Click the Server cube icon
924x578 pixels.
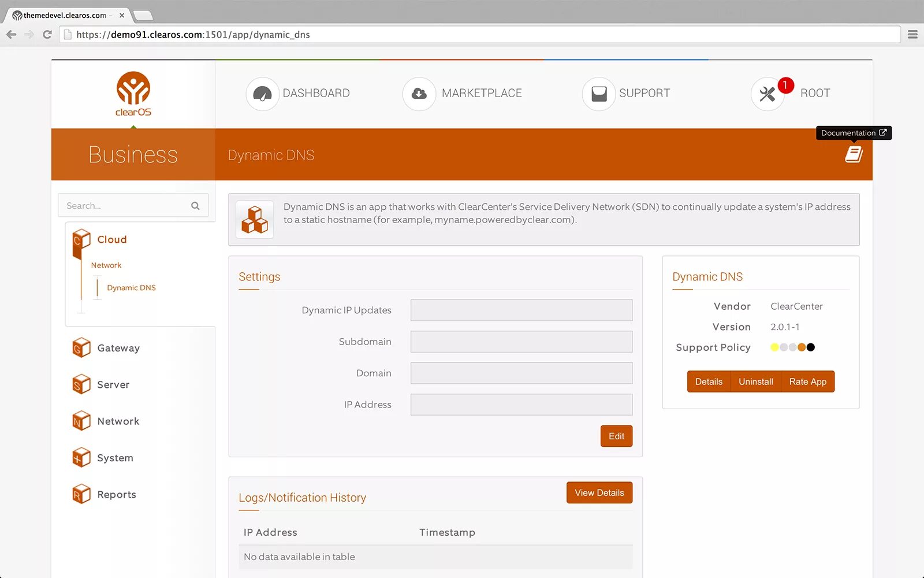click(81, 384)
